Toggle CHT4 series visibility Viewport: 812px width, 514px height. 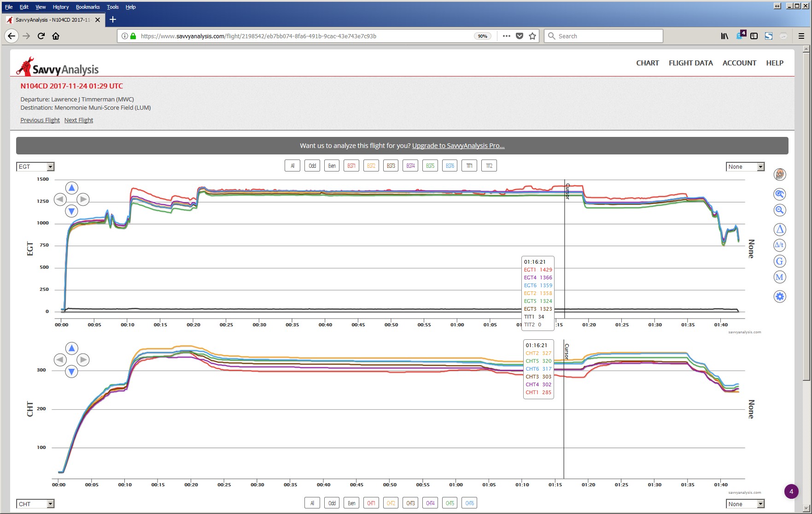coord(430,503)
